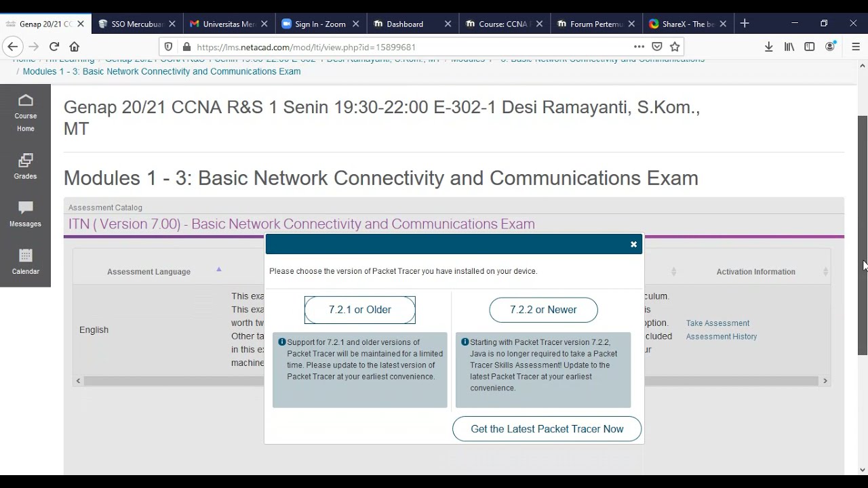Open the Assessment History link

click(x=722, y=337)
